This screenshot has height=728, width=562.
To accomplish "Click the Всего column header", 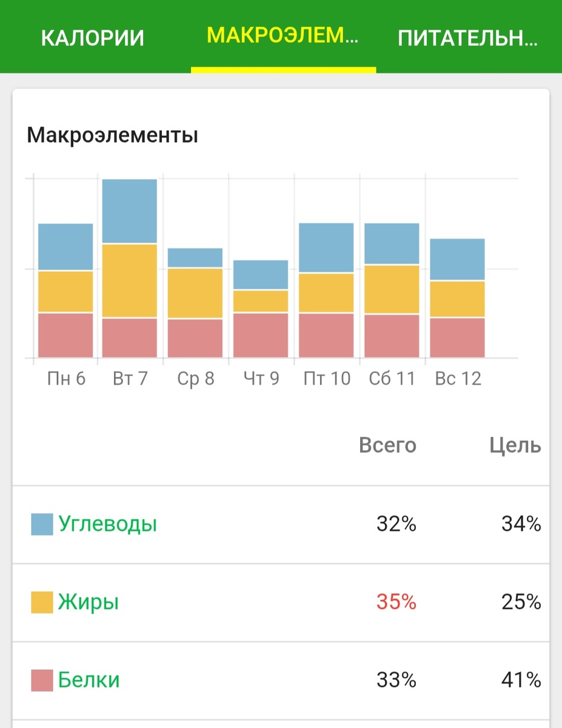I will (388, 445).
